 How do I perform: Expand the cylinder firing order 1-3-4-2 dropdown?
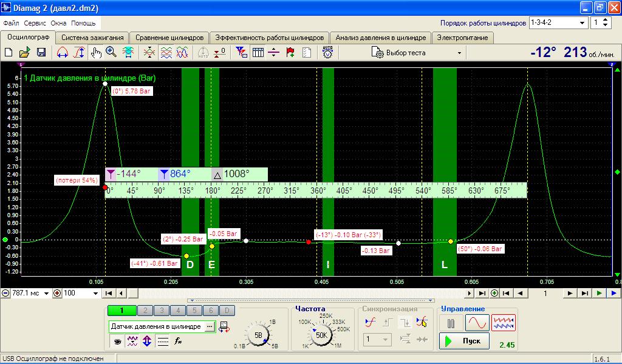coord(582,23)
